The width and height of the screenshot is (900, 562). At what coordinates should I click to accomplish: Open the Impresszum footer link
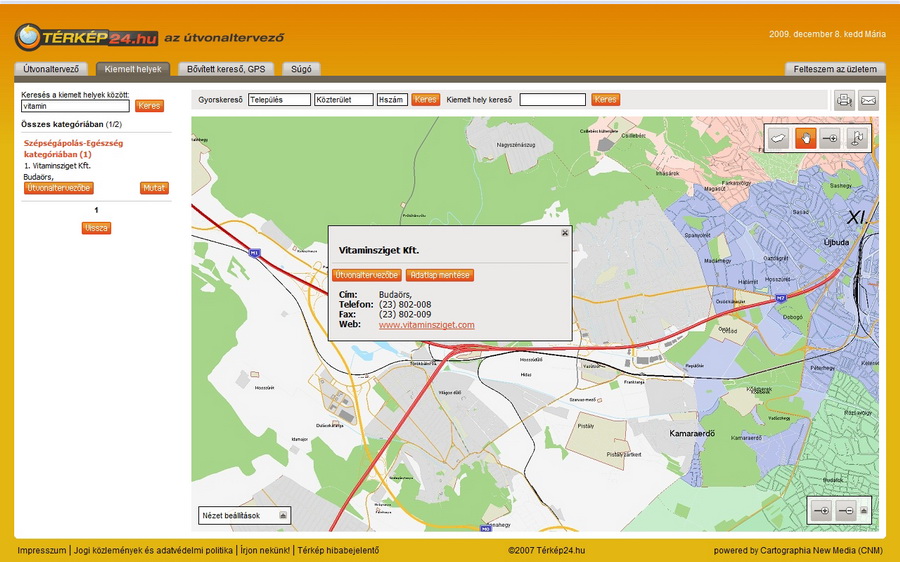click(42, 550)
